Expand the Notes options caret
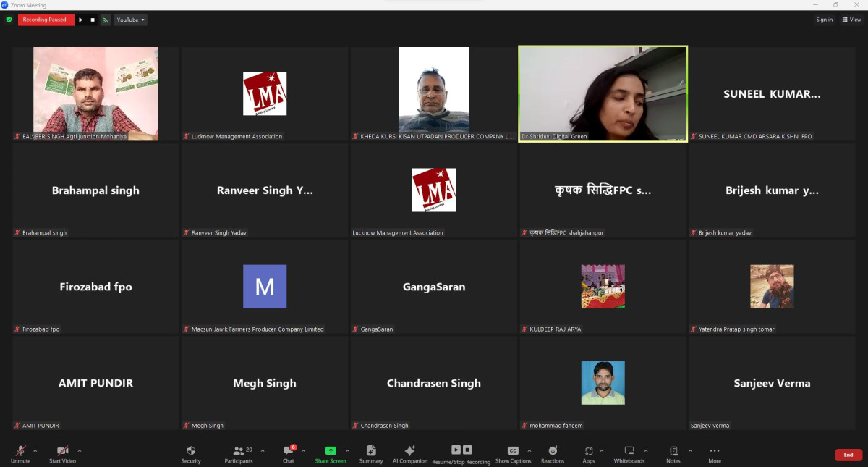The image size is (868, 467). click(x=690, y=450)
